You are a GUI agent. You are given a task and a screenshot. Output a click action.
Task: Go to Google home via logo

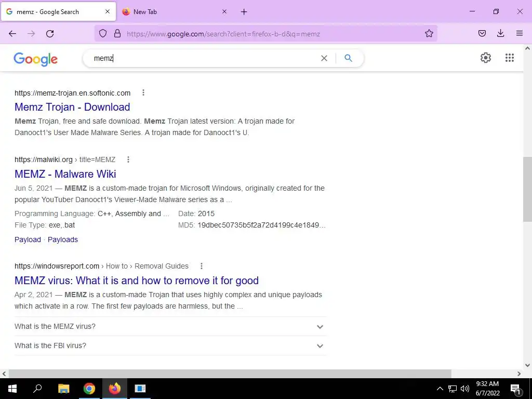click(36, 59)
